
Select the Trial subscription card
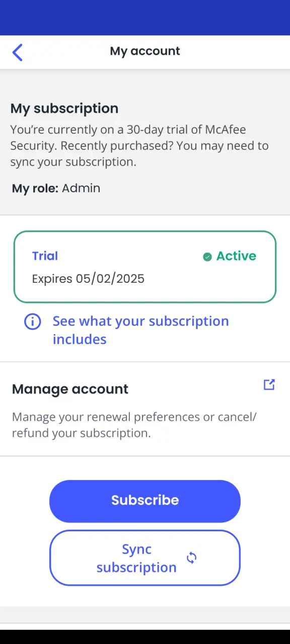pos(145,267)
